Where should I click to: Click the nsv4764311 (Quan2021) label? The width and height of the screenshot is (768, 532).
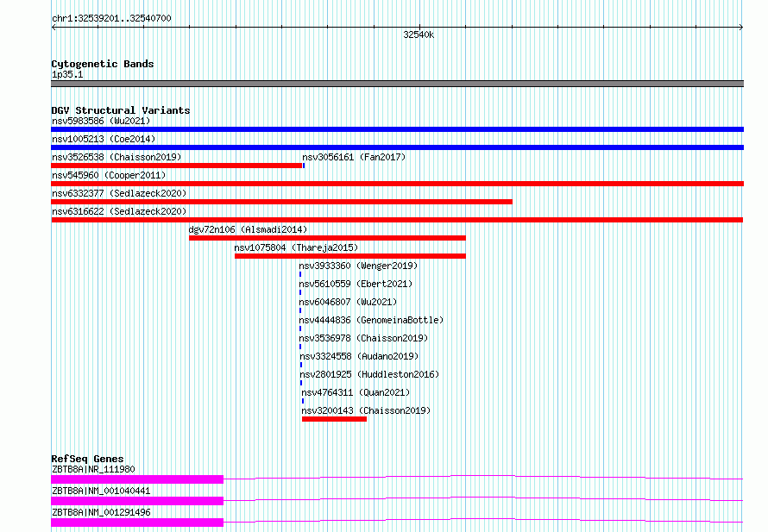[356, 392]
